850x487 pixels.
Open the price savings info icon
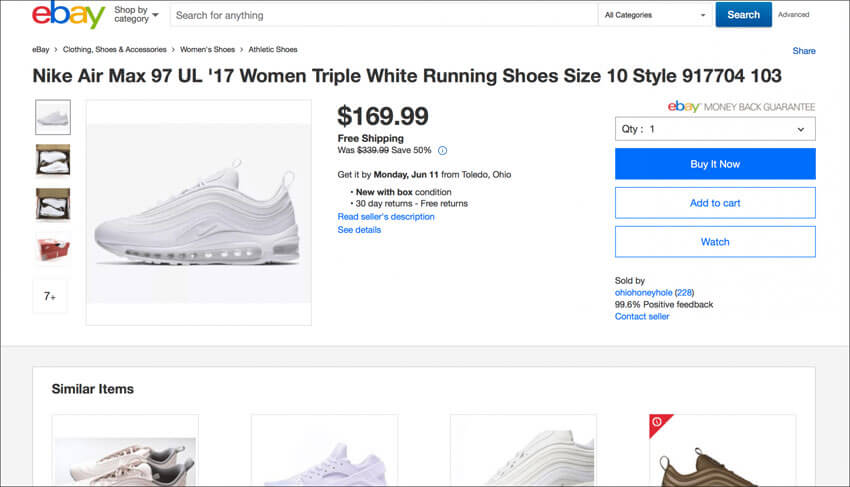click(x=442, y=151)
